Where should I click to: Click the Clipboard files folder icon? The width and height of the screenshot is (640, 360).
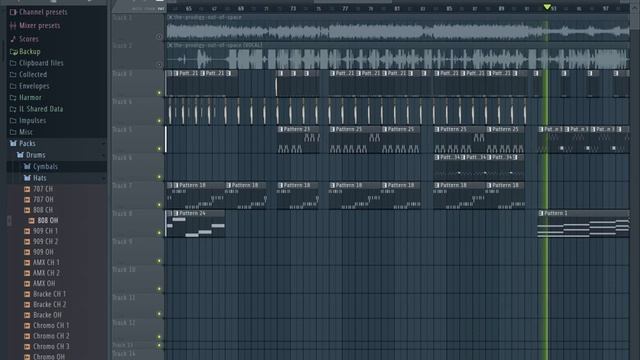pyautogui.click(x=13, y=63)
